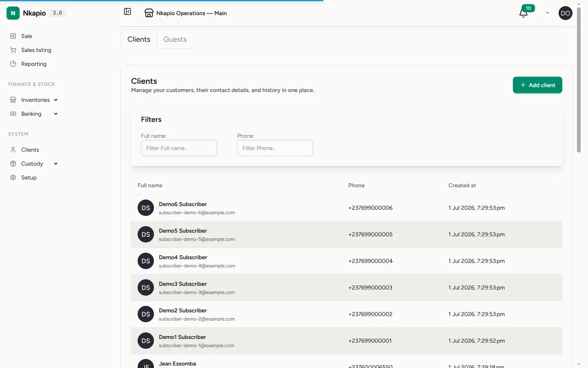Click the DS avatar for Demo2 Subscriber
This screenshot has height=368, width=588.
[146, 314]
